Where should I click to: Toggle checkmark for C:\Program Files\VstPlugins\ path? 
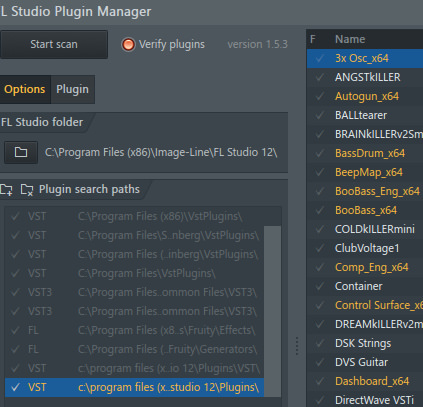pyautogui.click(x=15, y=273)
